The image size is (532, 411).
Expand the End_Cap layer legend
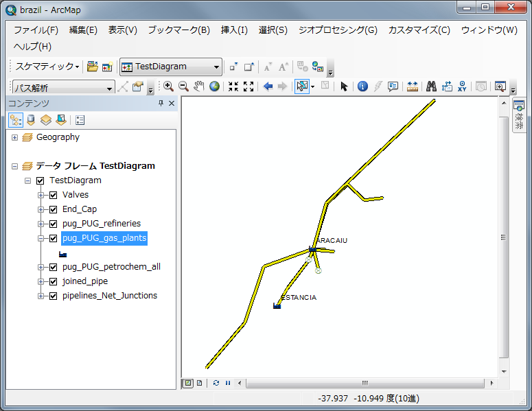click(x=41, y=209)
